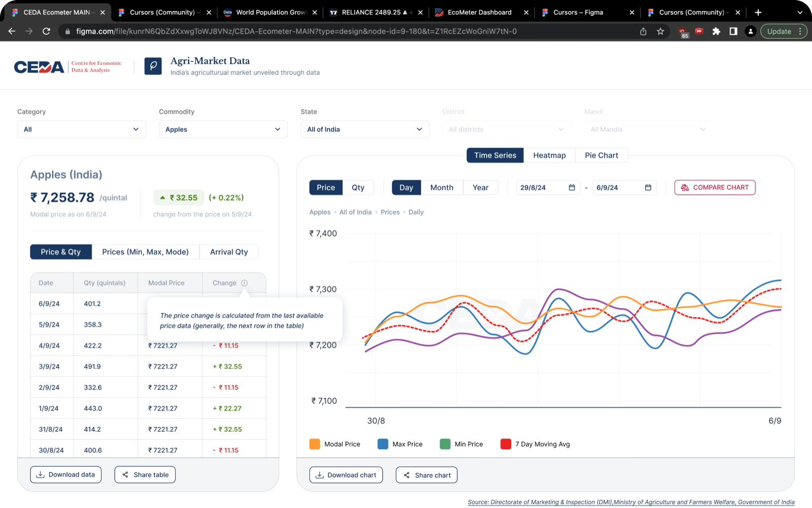Select the Qty toggle in chart
Screen dimensions: 812x508
pos(358,187)
